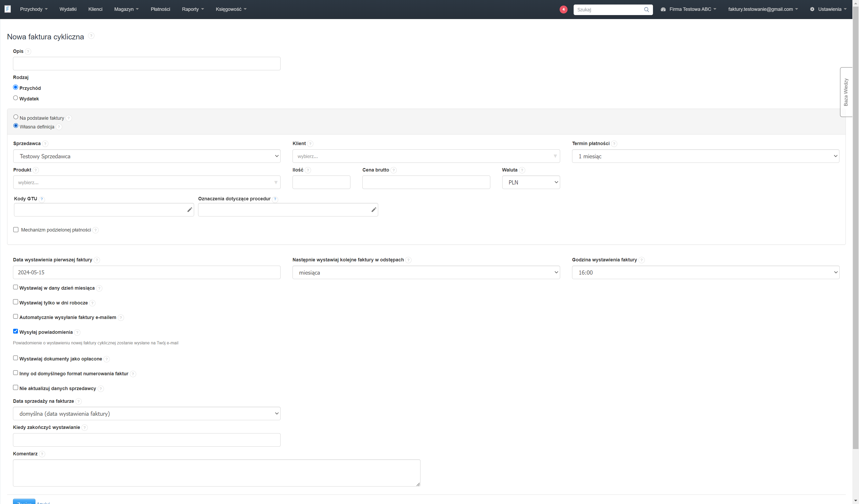
Task: Click help icon beside Waluta label
Action: [522, 170]
